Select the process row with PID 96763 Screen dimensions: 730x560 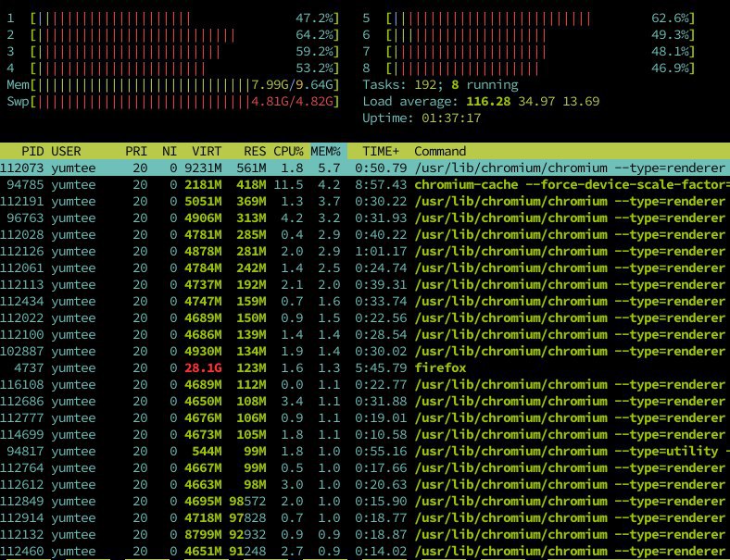365,218
